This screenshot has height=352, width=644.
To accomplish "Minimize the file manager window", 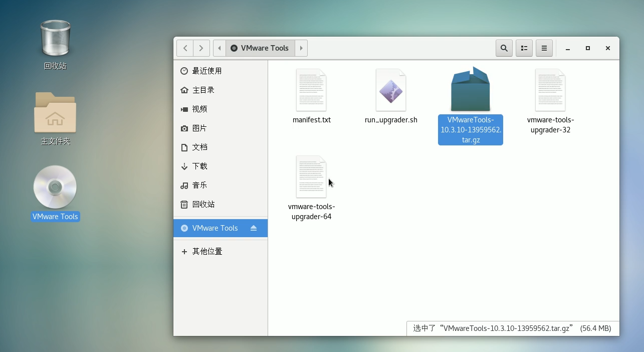I will 568,48.
